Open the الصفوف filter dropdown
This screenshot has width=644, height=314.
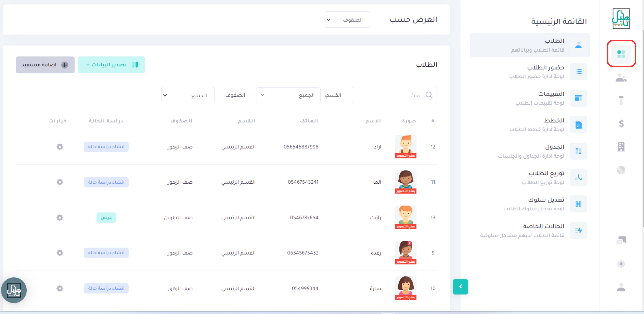[x=188, y=95]
